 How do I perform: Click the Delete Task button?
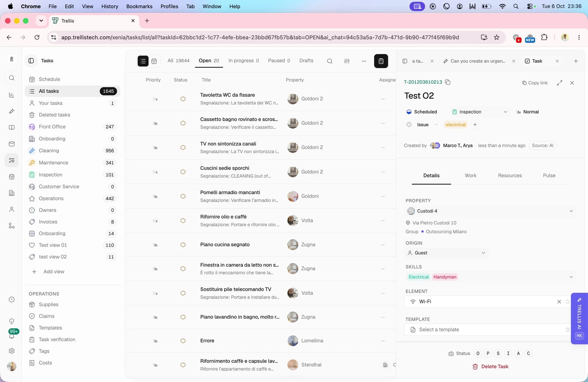point(490,367)
